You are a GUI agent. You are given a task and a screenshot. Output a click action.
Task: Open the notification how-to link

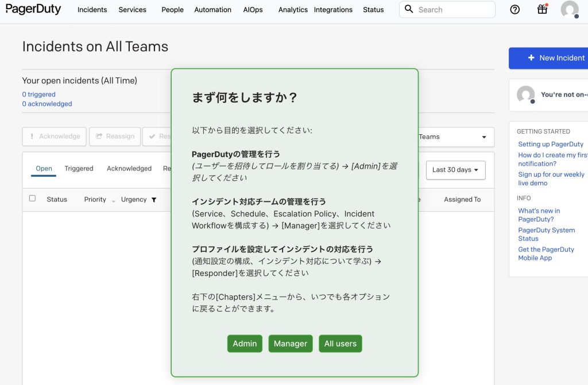[553, 160]
